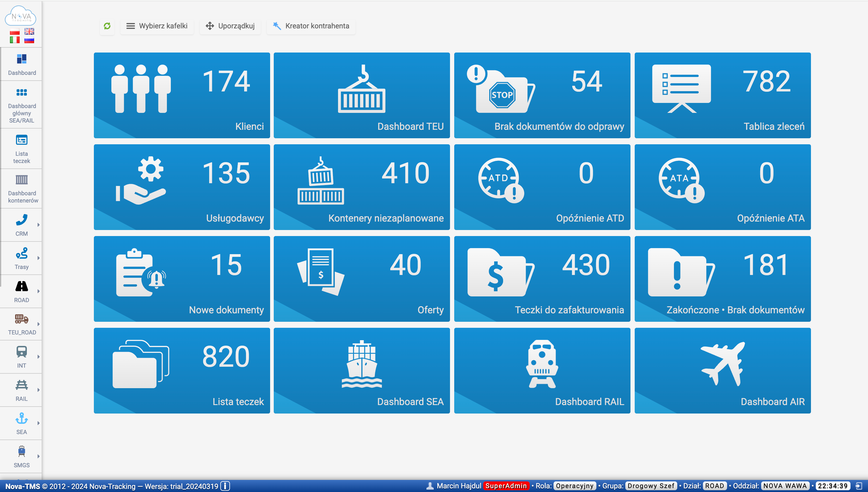This screenshot has width=868, height=492.
Task: Open Wybierz kafelki menu
Action: pyautogui.click(x=157, y=26)
